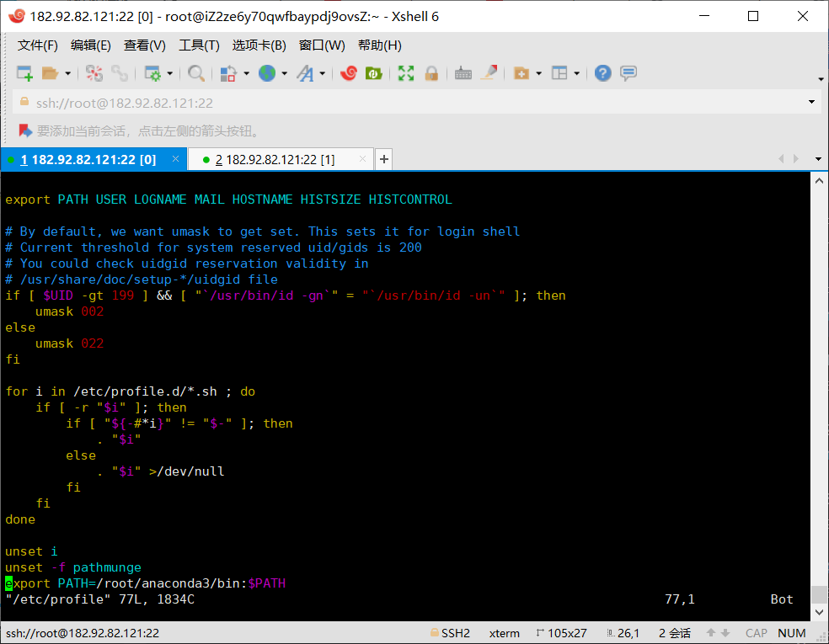The height and width of the screenshot is (644, 829).
Task: Open the on-screen virtual keyboard
Action: 463,73
